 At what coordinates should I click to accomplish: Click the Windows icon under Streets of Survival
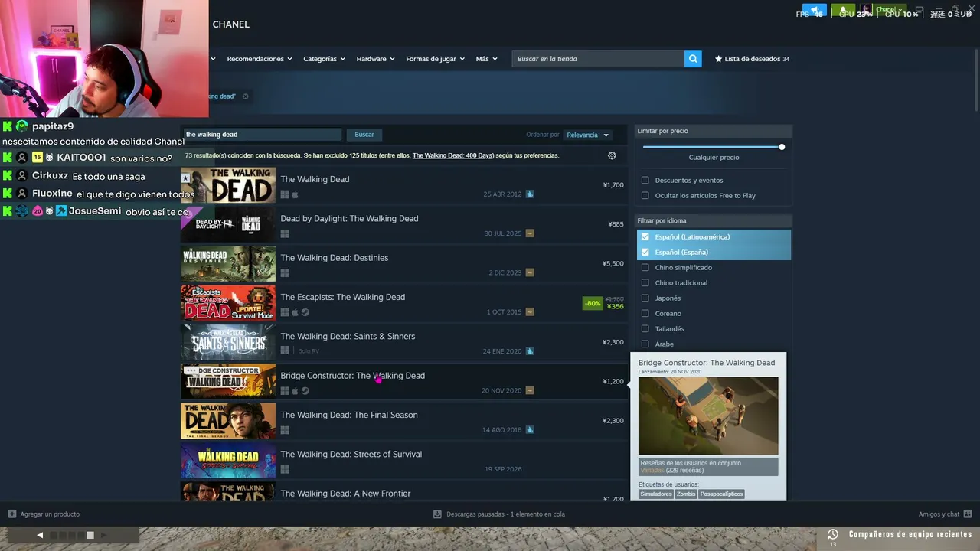pyautogui.click(x=285, y=470)
